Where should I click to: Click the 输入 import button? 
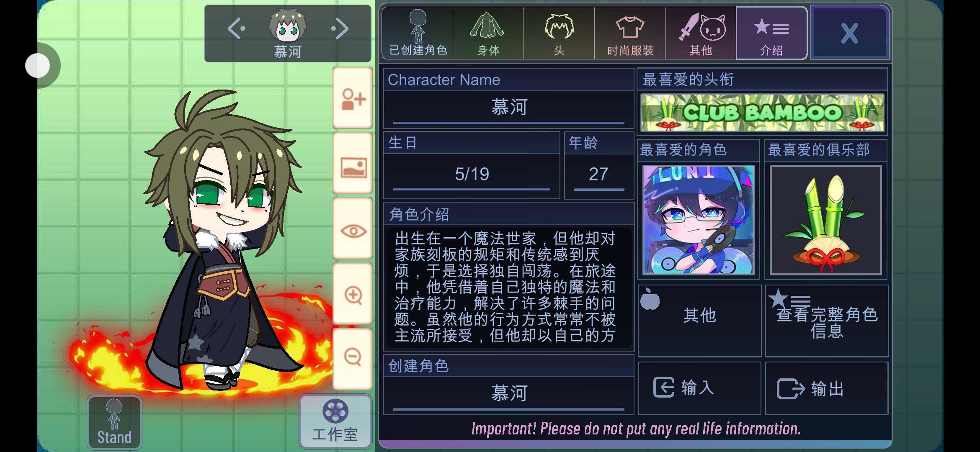[x=699, y=388]
